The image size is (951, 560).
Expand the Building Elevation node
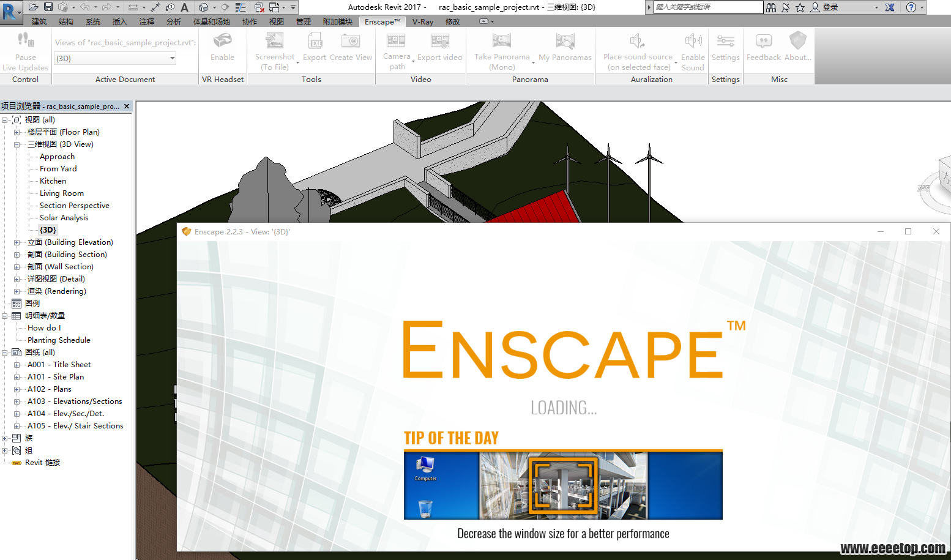(x=17, y=242)
